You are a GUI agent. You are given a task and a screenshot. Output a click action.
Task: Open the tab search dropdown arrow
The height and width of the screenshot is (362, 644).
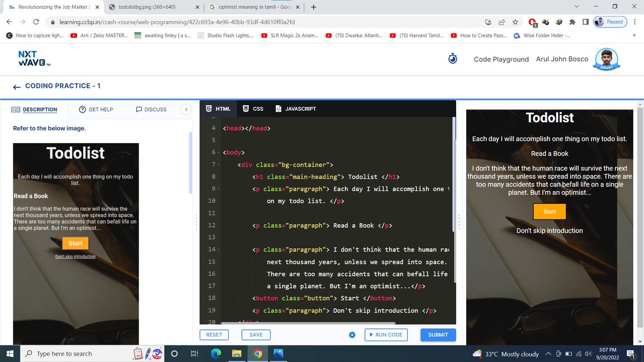tap(577, 8)
